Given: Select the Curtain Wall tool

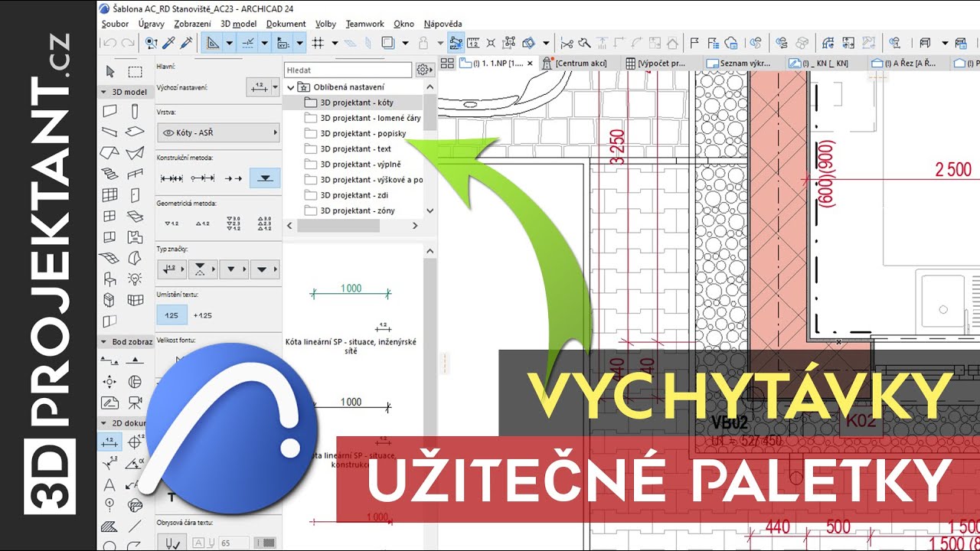Looking at the screenshot, I should pyautogui.click(x=109, y=195).
